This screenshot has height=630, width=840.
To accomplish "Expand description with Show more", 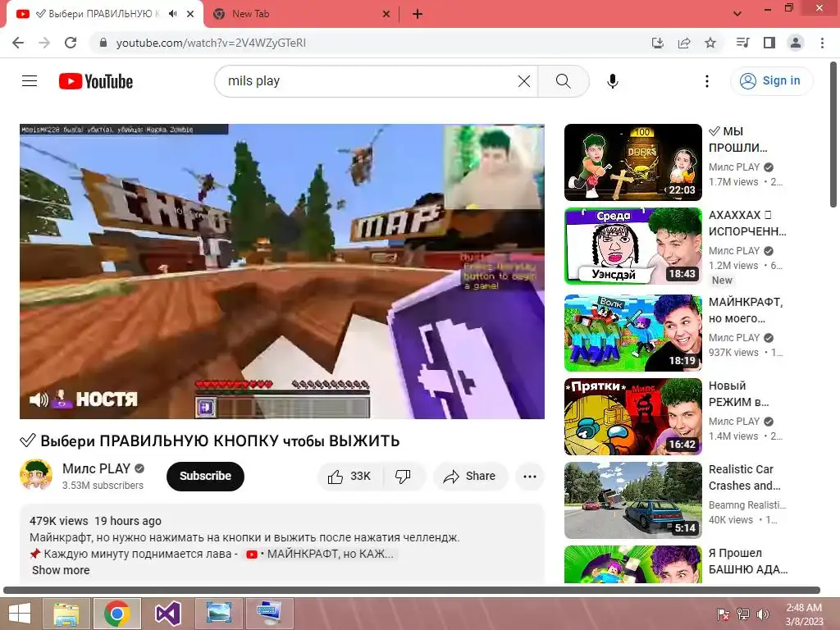I will point(61,570).
